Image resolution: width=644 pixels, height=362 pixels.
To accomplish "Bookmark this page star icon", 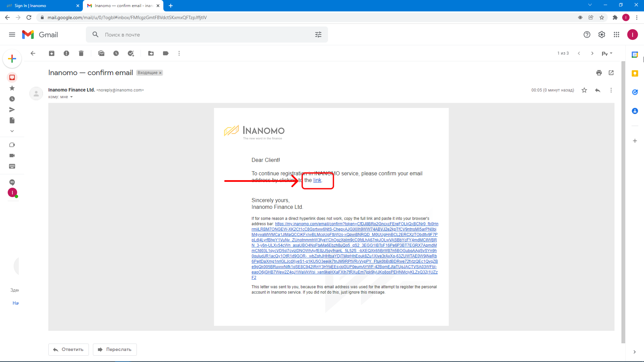I will pyautogui.click(x=602, y=17).
